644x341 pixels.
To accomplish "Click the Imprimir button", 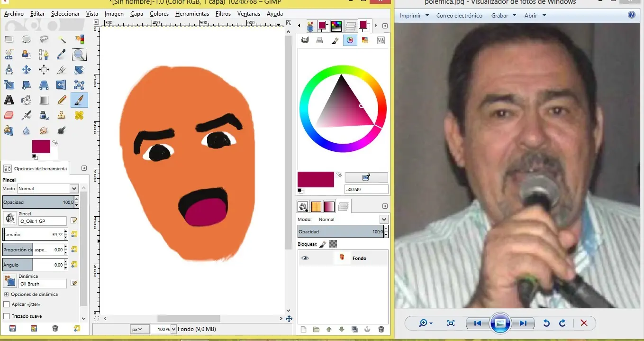I will pyautogui.click(x=410, y=16).
